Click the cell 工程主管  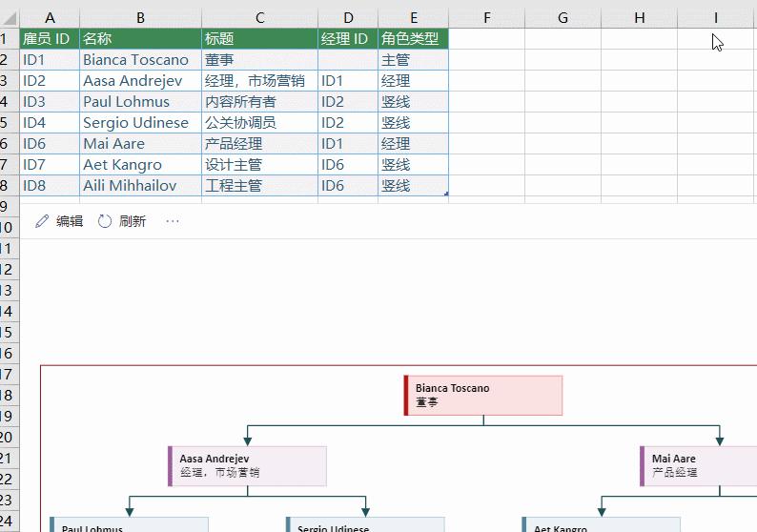[259, 186]
